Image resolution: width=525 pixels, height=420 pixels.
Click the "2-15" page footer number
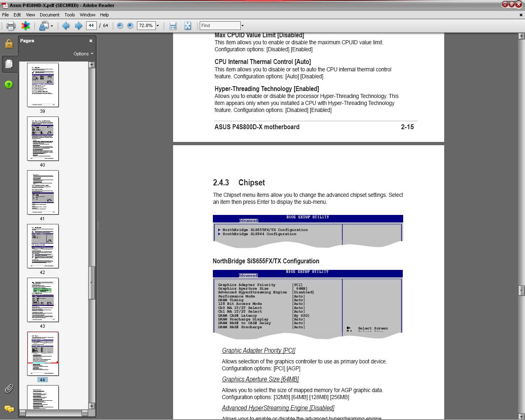click(407, 127)
